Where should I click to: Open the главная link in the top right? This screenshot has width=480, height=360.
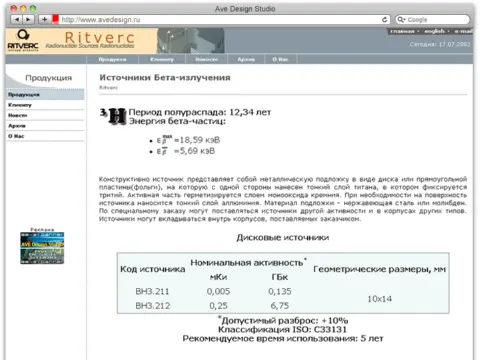pyautogui.click(x=402, y=31)
